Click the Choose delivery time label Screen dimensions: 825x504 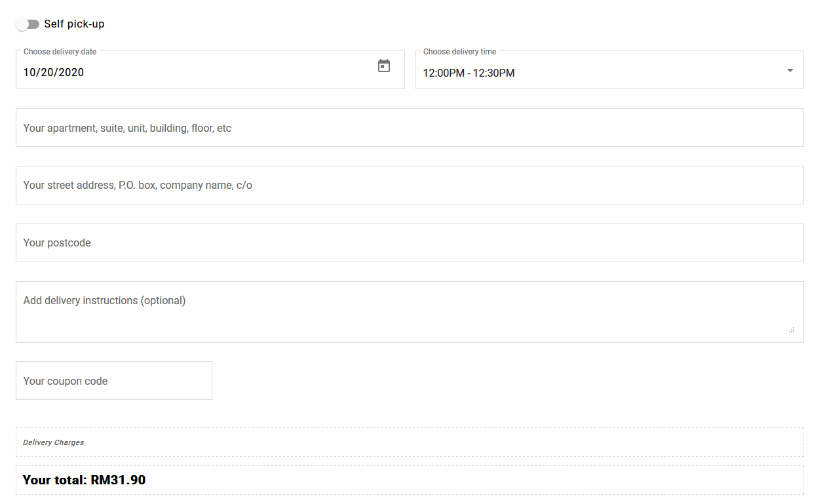(x=459, y=52)
